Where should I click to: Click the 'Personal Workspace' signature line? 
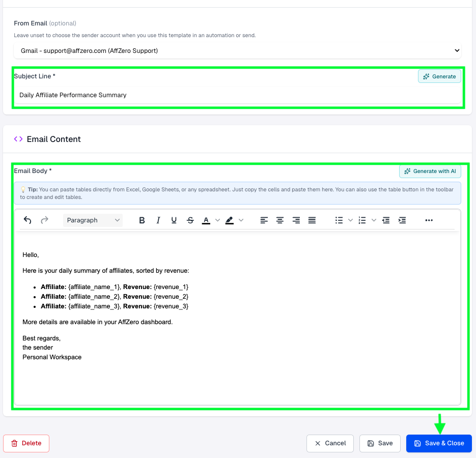point(52,357)
